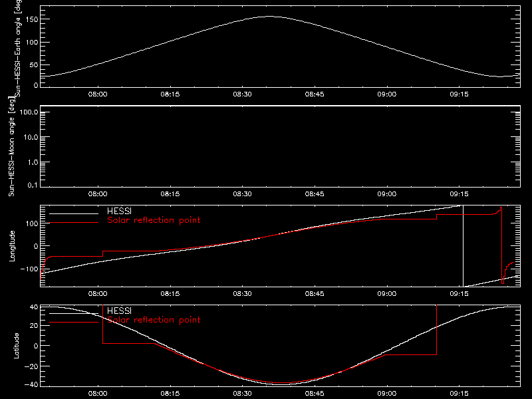Click tick '100.0' on Moon angle axis
532x399 pixels.
29,112
